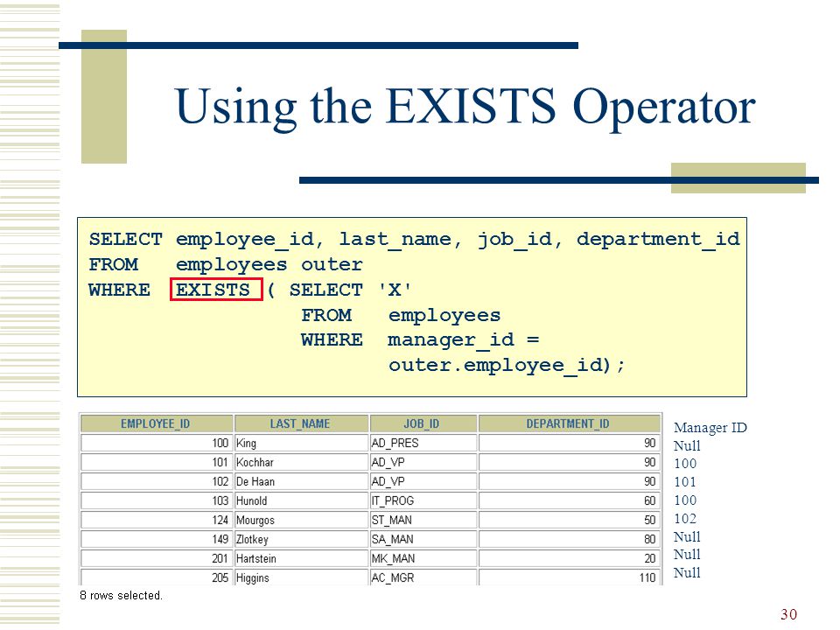
Task: Select employee ID 102 in De Haan's row
Action: pos(156,481)
